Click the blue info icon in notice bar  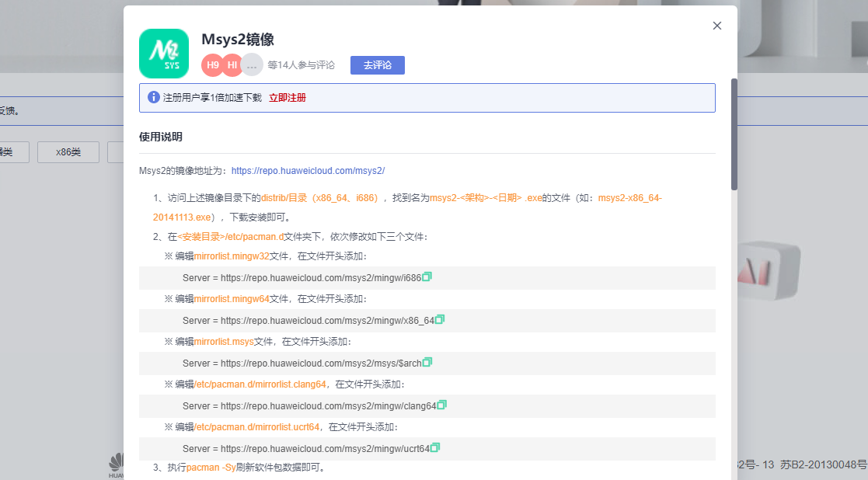tap(154, 98)
